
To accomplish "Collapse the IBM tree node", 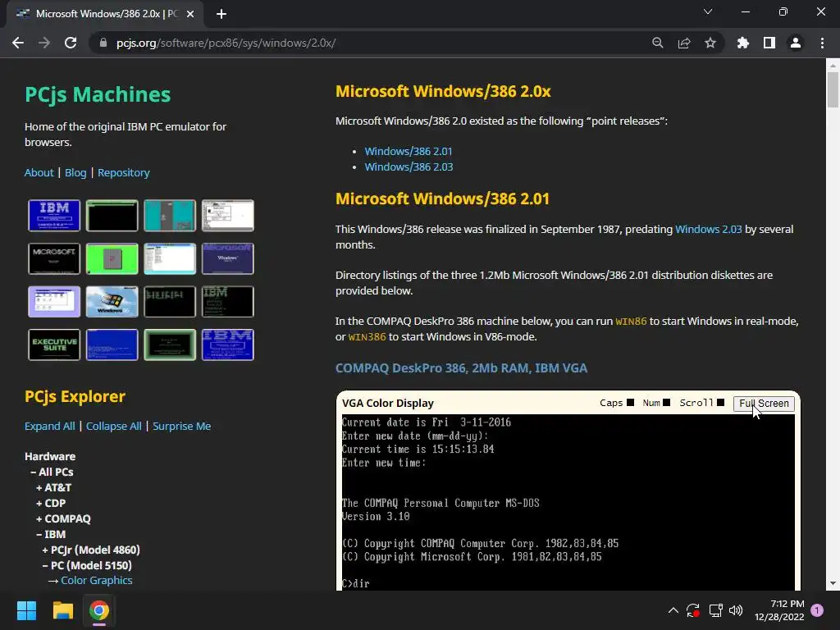I will 51,534.
